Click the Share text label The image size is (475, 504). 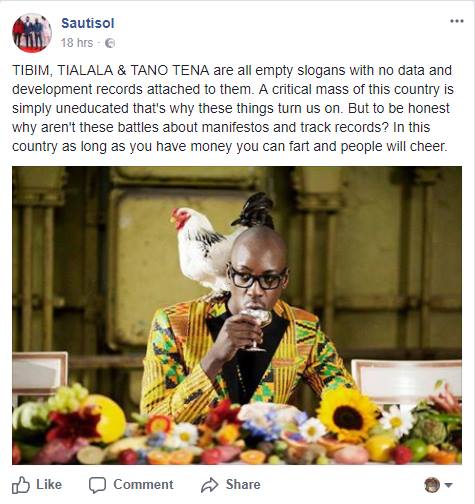243,485
